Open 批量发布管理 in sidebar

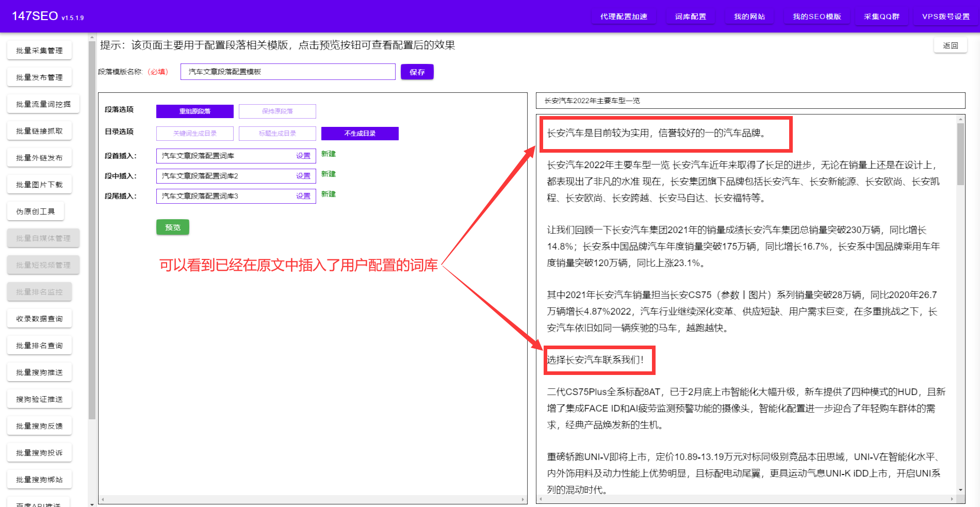39,77
